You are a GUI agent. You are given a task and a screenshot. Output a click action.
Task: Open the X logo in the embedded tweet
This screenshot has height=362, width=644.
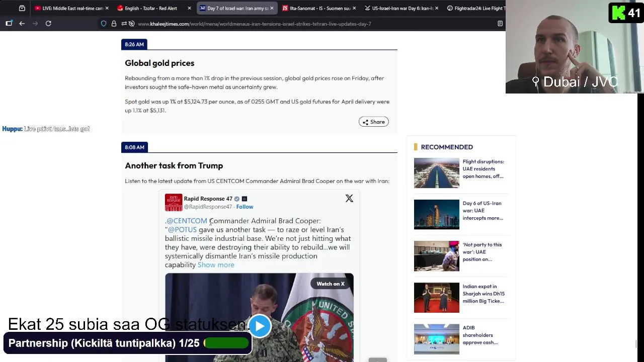coord(349,199)
